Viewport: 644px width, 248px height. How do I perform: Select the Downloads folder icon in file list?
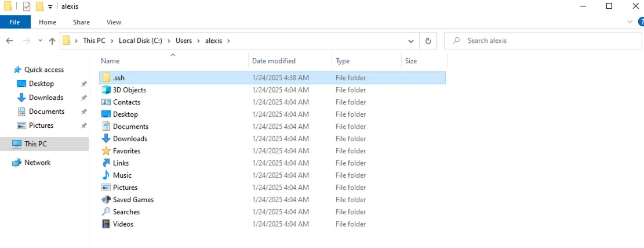[107, 139]
